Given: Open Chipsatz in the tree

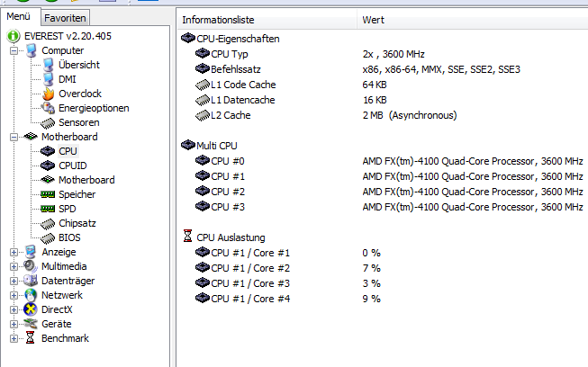Looking at the screenshot, I should coord(77,223).
